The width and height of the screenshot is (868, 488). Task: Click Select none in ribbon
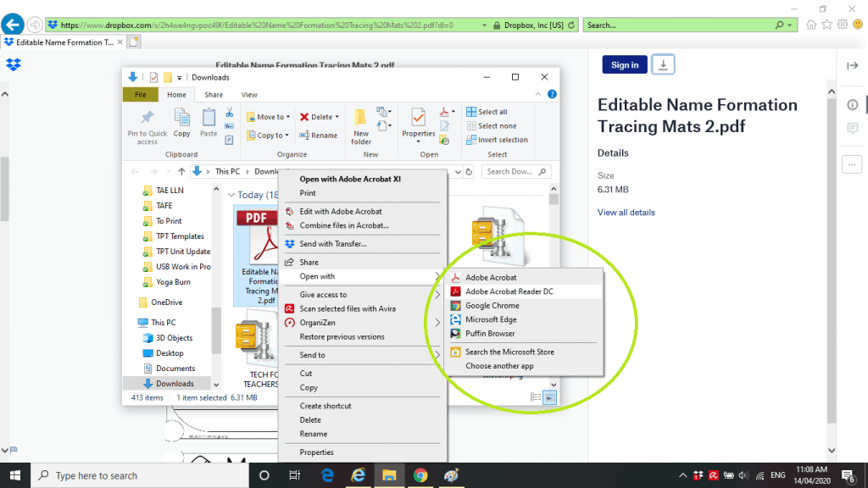pos(491,126)
